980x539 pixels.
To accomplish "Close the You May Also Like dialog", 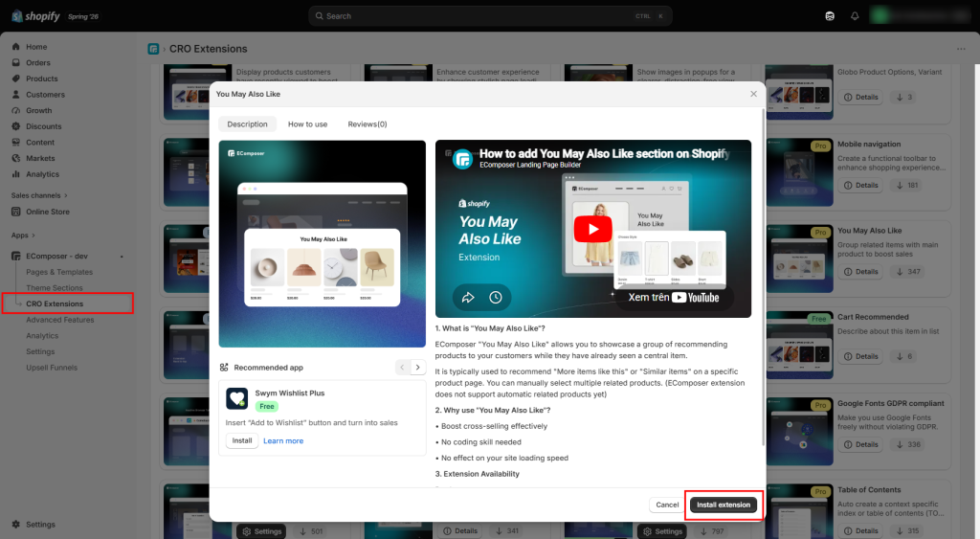I will click(753, 94).
